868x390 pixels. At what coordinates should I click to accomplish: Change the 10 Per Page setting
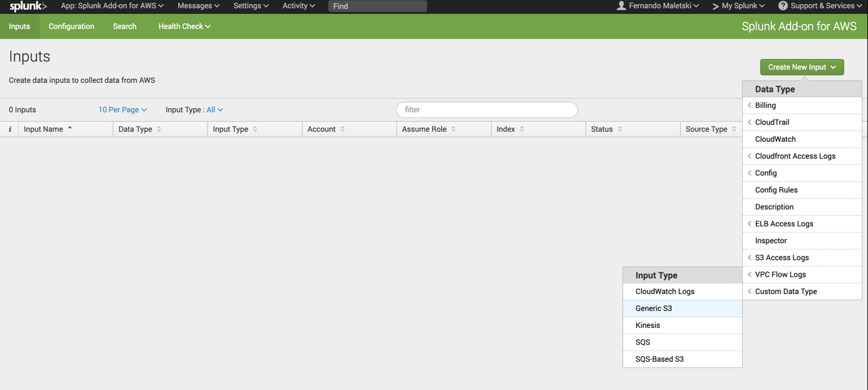tap(122, 110)
